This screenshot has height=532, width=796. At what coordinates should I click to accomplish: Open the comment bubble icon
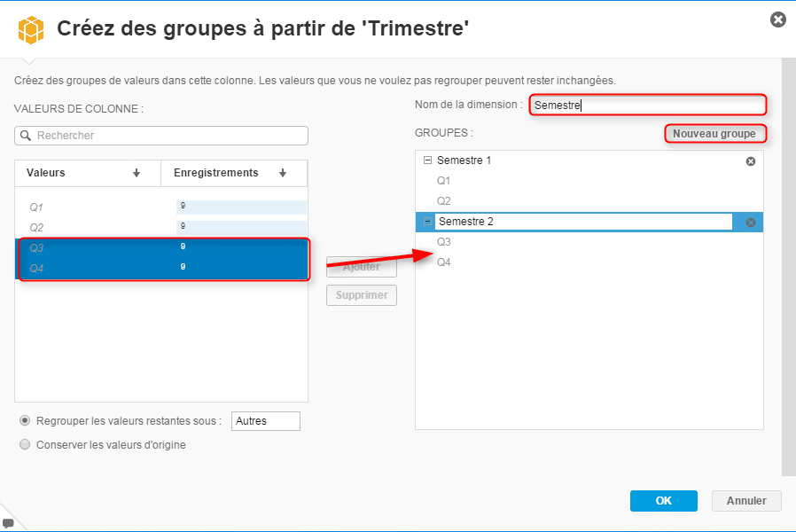(8, 523)
